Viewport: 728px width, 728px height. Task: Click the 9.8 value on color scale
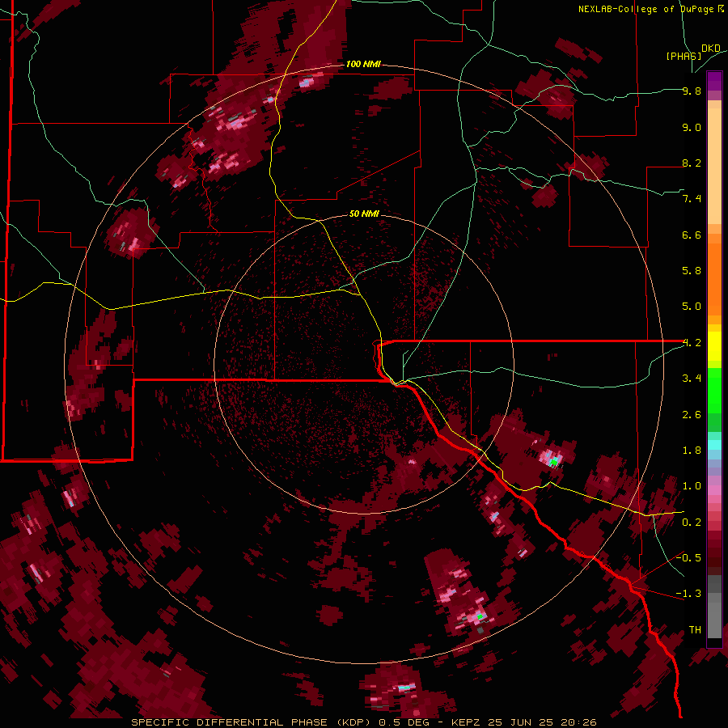pyautogui.click(x=692, y=91)
